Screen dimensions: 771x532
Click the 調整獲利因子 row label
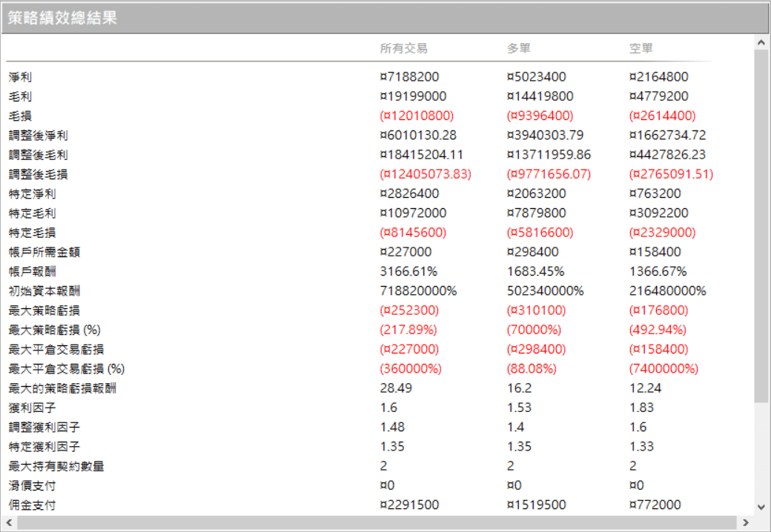coord(44,428)
